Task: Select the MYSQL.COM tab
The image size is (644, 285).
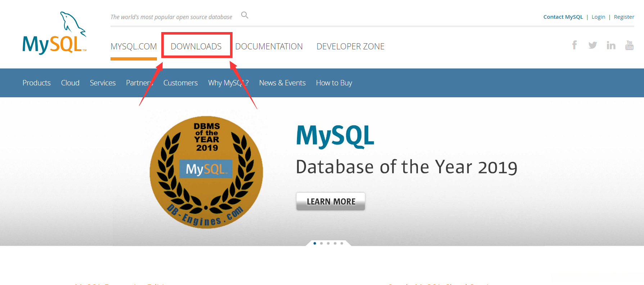Action: (134, 46)
